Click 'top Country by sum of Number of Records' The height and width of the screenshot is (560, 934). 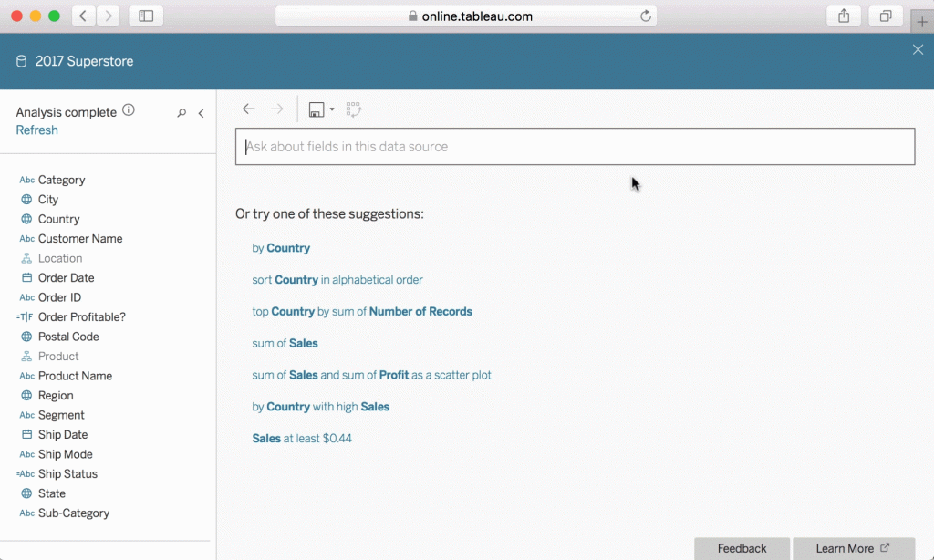(x=362, y=312)
